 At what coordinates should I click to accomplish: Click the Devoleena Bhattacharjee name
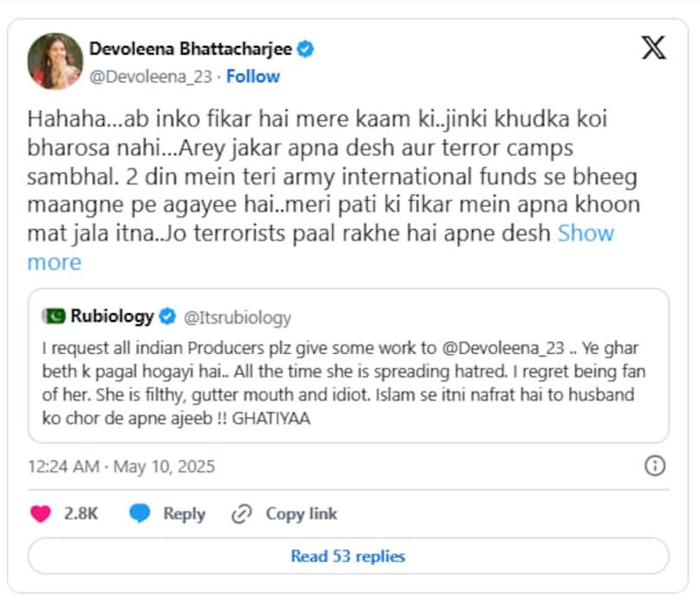point(190,49)
